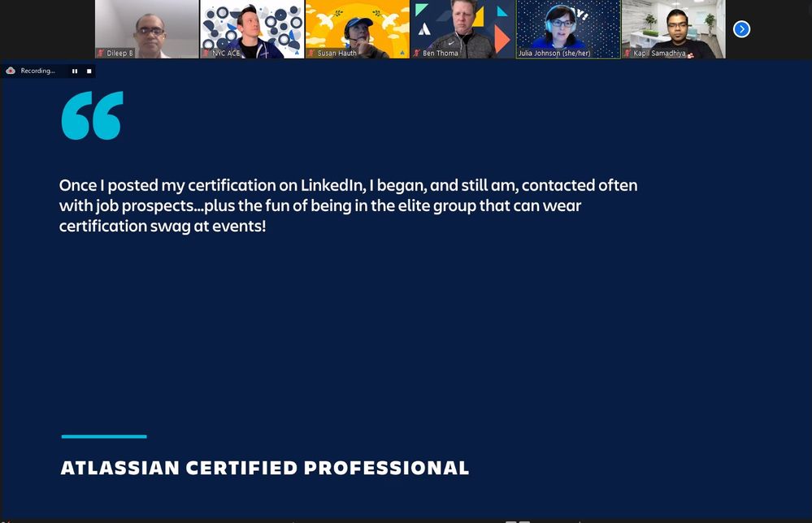Click muted mic icon beside Ben Thoma

[x=417, y=53]
